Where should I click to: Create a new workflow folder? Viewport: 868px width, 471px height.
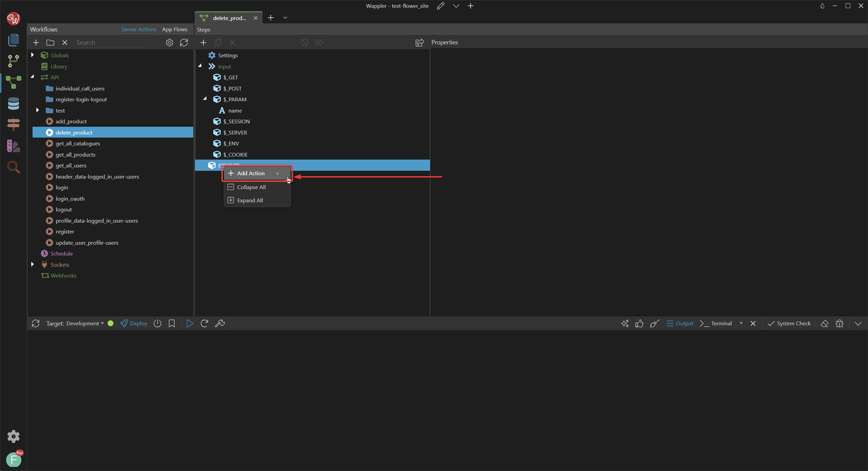point(50,43)
